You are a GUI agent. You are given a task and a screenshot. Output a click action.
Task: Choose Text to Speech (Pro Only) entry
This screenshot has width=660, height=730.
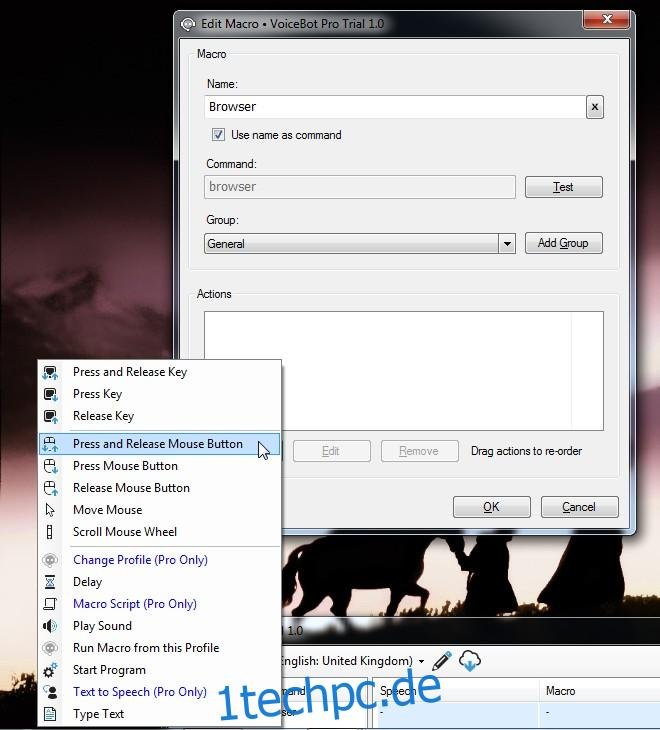pyautogui.click(x=160, y=691)
